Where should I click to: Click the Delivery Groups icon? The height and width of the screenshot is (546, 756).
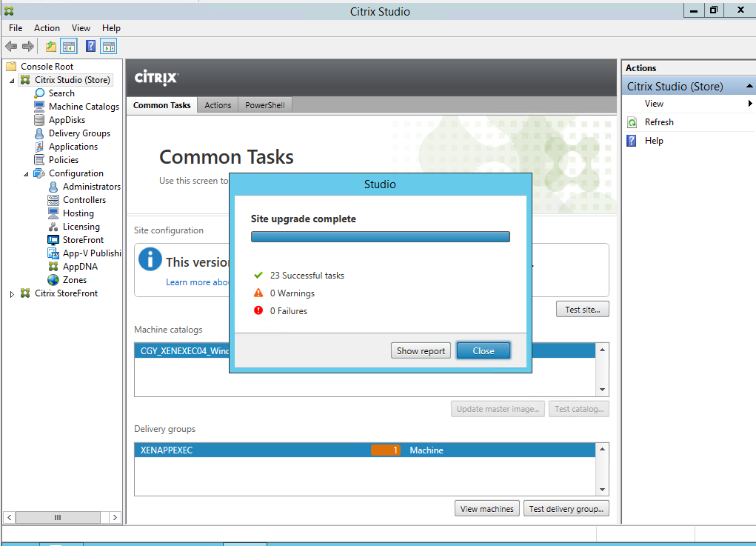click(39, 133)
